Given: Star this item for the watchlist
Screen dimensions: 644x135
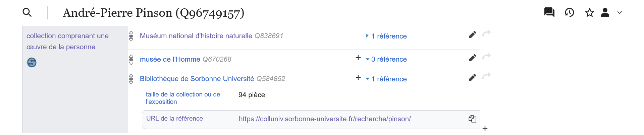Looking at the screenshot, I should click(x=589, y=13).
